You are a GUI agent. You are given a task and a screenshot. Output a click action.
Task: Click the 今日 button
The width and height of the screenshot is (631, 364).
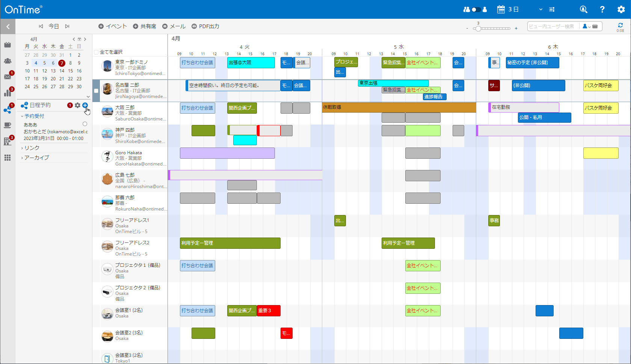click(x=54, y=26)
